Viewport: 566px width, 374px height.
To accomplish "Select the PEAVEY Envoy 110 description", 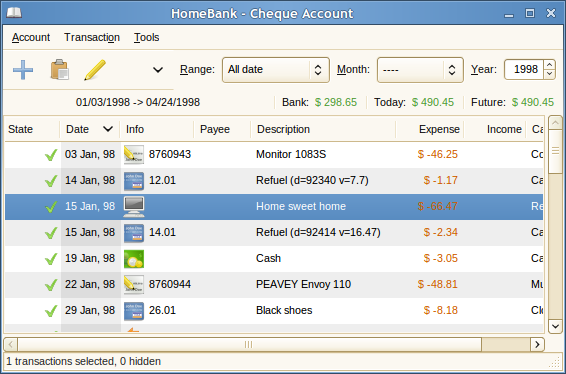I will [x=303, y=284].
